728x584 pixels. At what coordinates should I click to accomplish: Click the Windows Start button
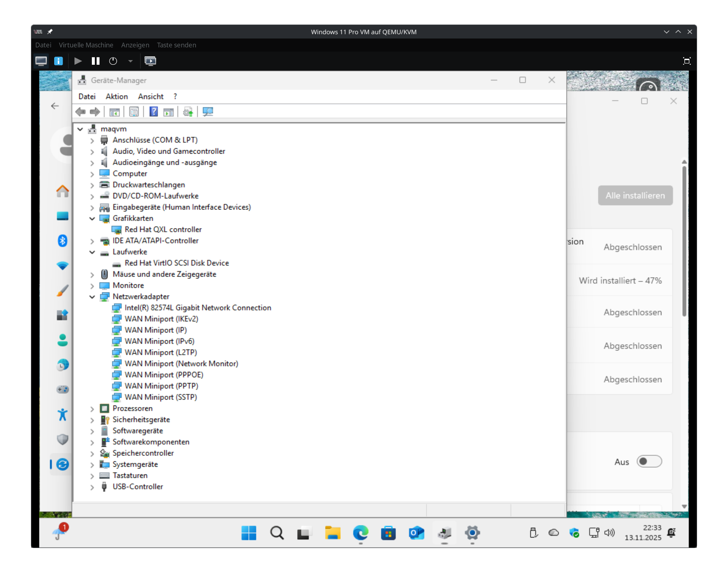coord(249,533)
